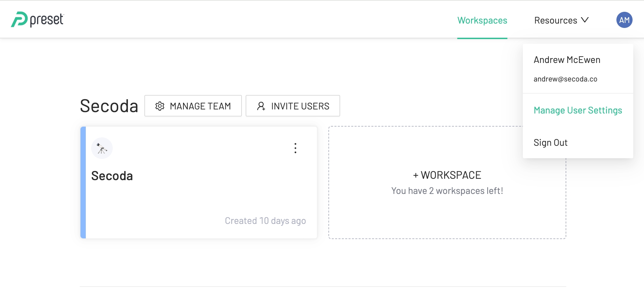The image size is (644, 299).
Task: Open the AM user avatar menu
Action: (624, 20)
